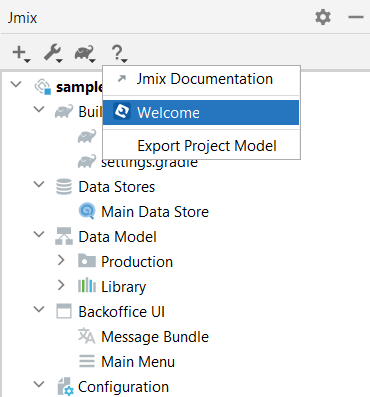
Task: Click the Library bookshelf icon
Action: 87,286
